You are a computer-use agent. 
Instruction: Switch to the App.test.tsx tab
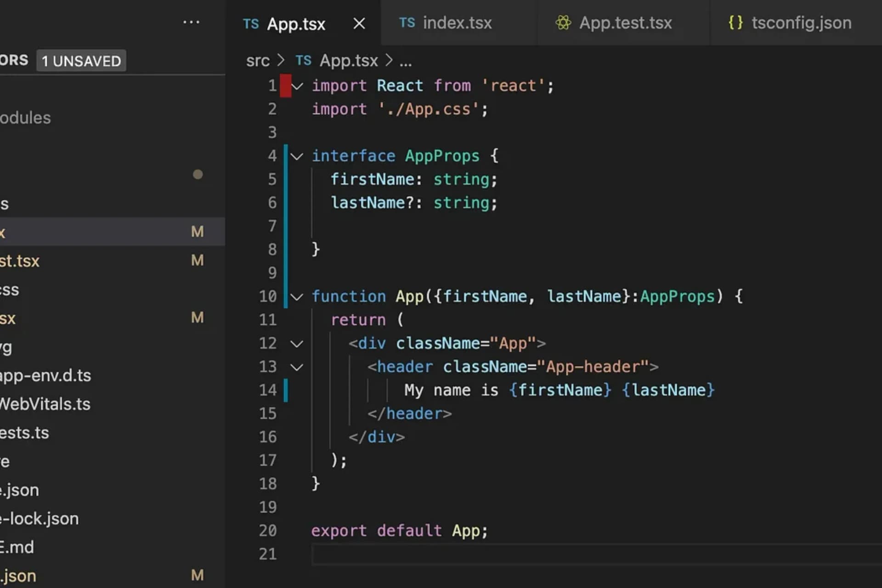pos(625,23)
